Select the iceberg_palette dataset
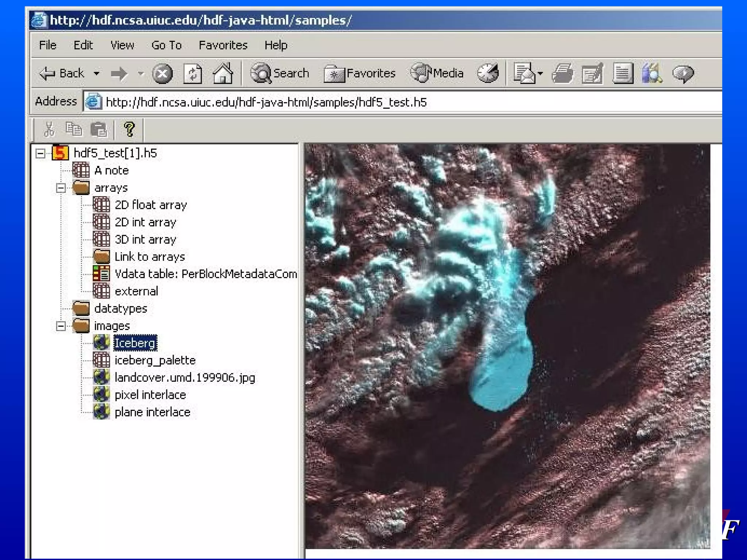Image resolution: width=747 pixels, height=560 pixels. coord(155,361)
